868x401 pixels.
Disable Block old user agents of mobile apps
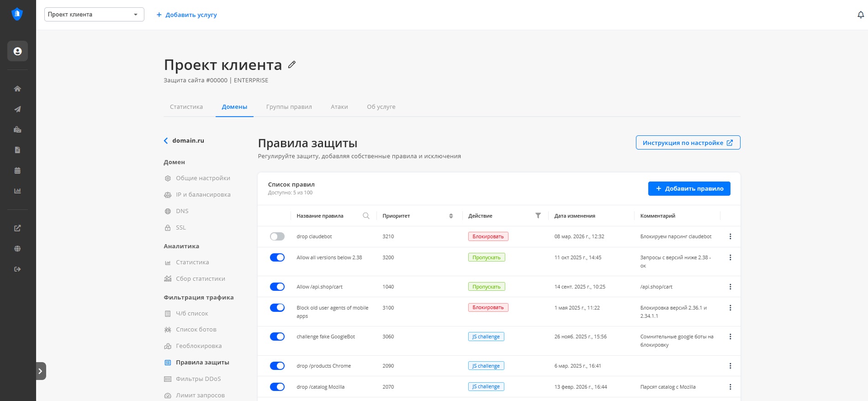[277, 308]
